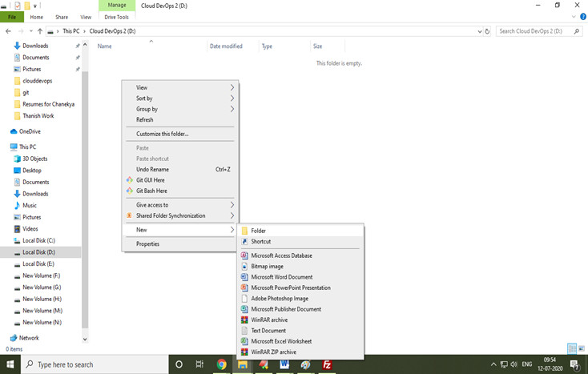Click the Date modified column header
This screenshot has width=588, height=374.
click(226, 46)
